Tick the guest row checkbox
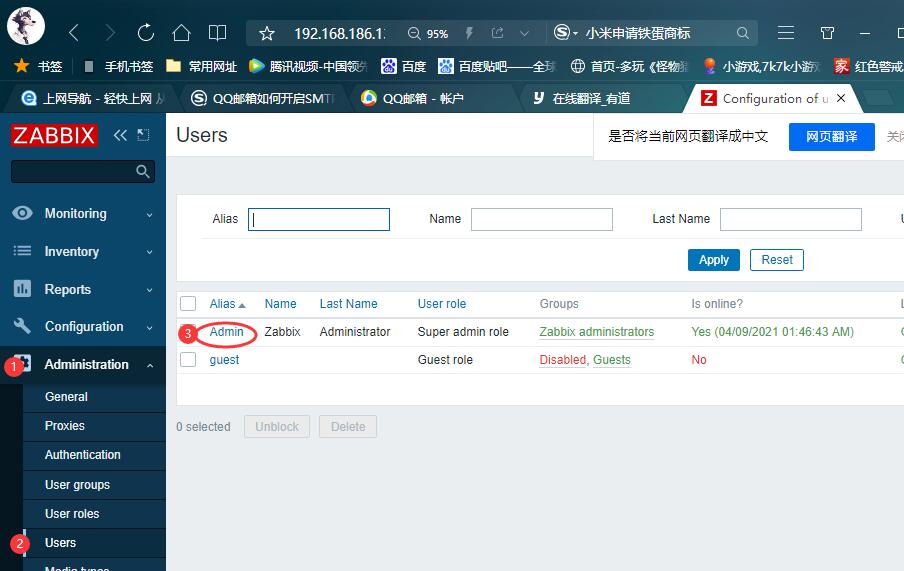 tap(188, 359)
